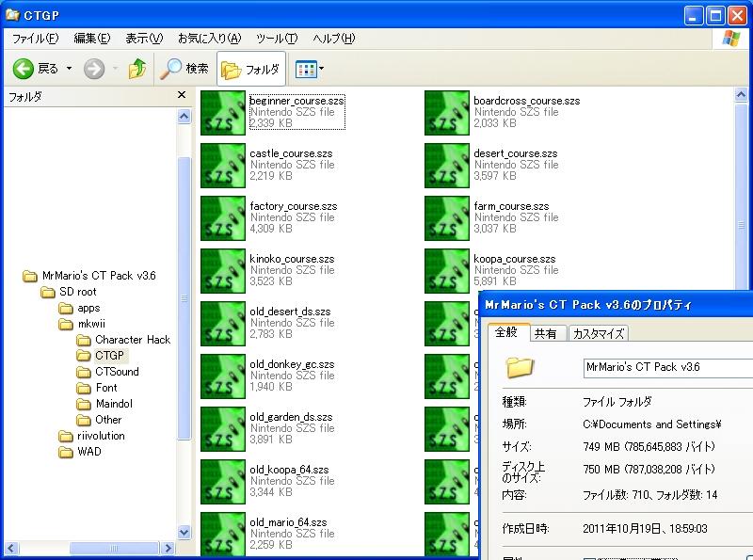Switch to the 全般 tab in properties
The width and height of the screenshot is (753, 560).
coord(506,332)
